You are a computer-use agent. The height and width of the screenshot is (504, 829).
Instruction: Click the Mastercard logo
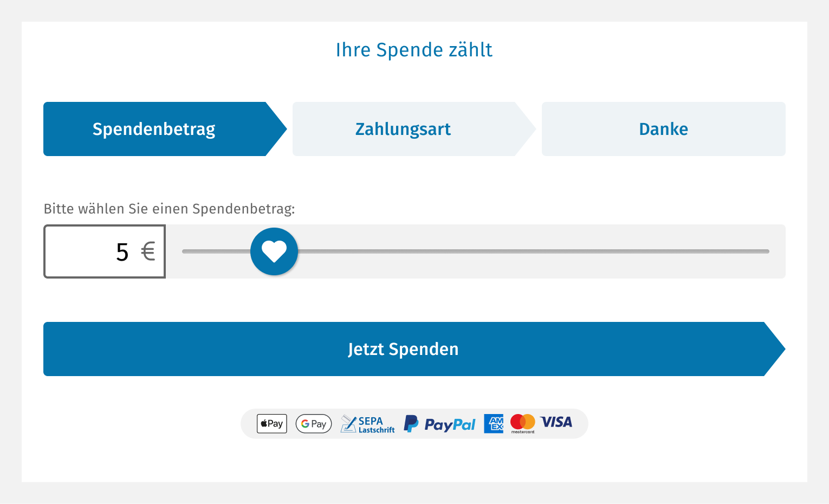[523, 423]
